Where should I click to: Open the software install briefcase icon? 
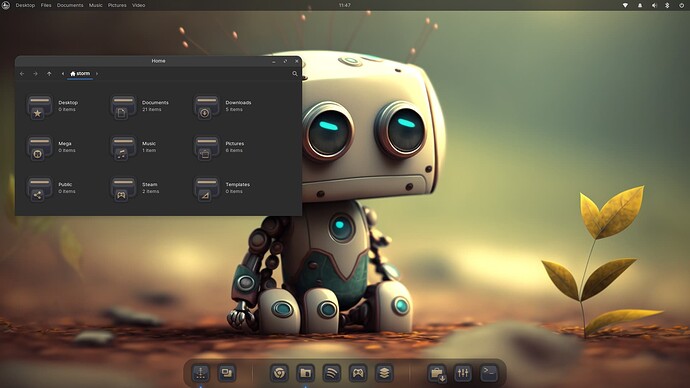[437, 373]
